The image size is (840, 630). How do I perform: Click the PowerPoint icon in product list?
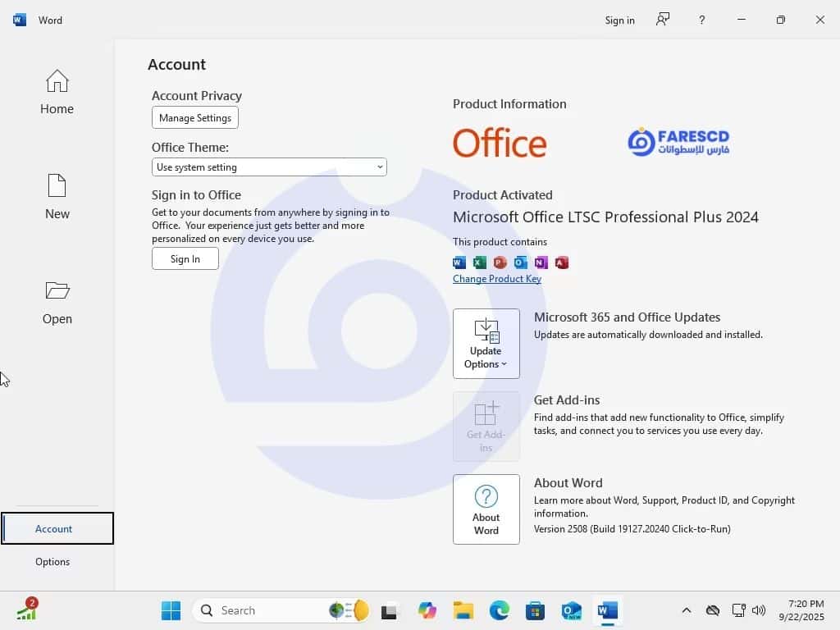point(500,262)
